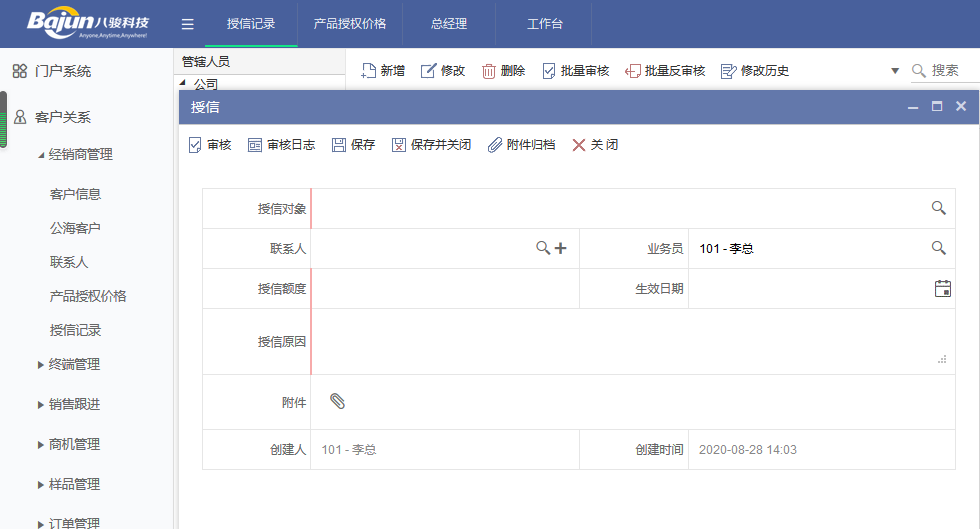Switch to the 工作台 tab
The height and width of the screenshot is (529, 980).
pos(544,24)
